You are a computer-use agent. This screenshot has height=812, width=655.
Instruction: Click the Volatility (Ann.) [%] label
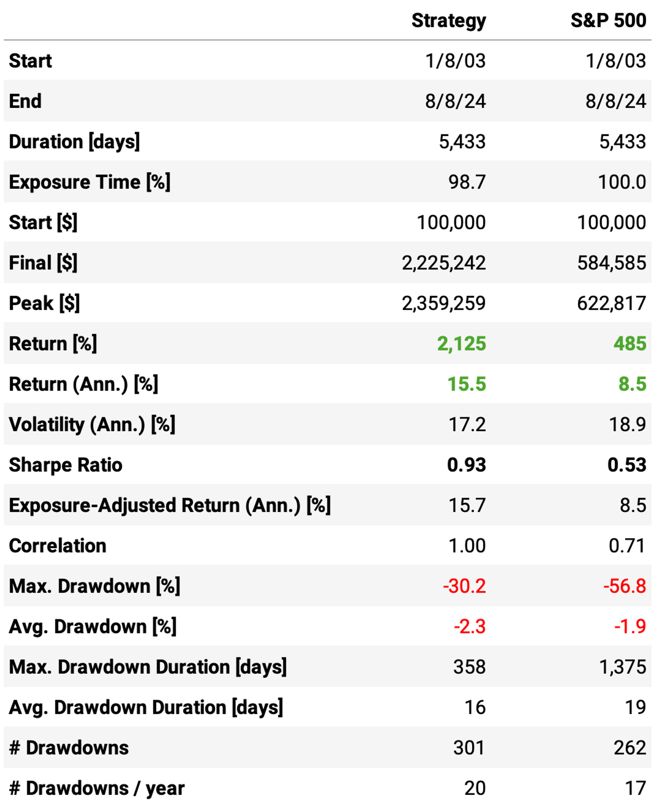coord(92,425)
